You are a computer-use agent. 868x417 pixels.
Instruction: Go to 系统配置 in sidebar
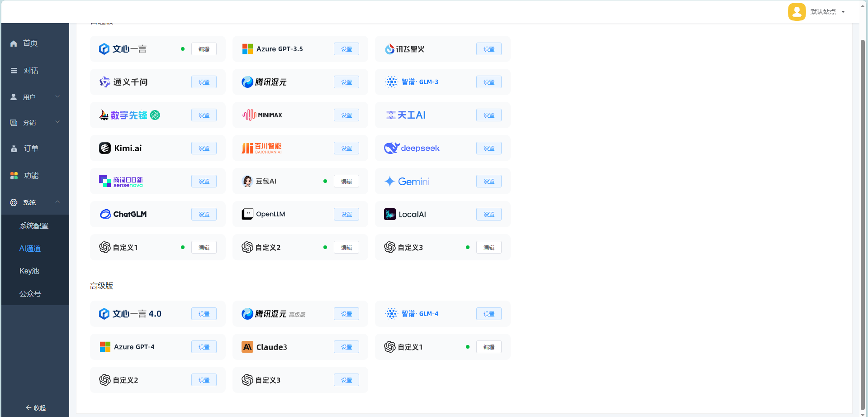(x=34, y=225)
